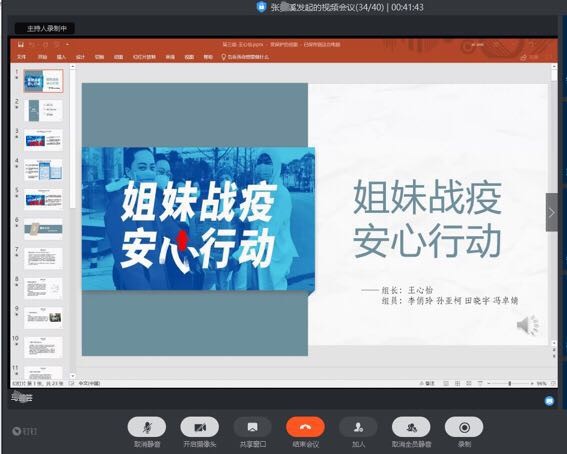Toggle 取消全员静音 for all members
Image resolution: width=567 pixels, height=454 pixels.
point(411,427)
